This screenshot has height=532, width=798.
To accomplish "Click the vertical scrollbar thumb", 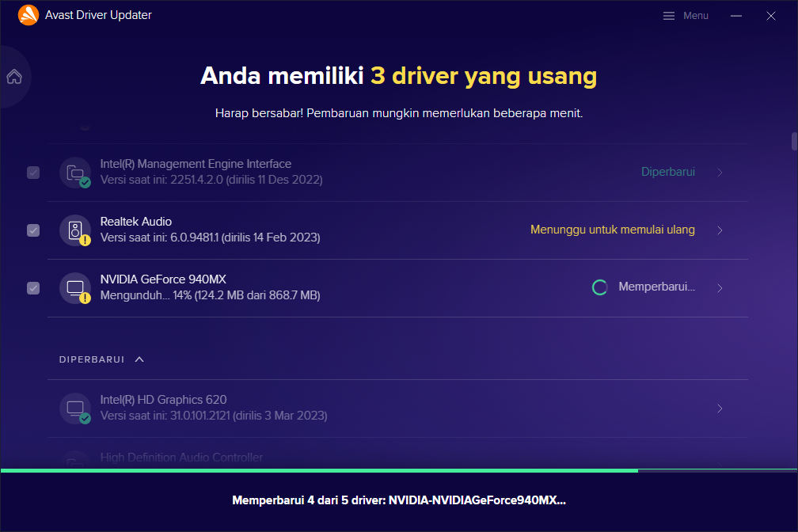I will click(x=794, y=141).
